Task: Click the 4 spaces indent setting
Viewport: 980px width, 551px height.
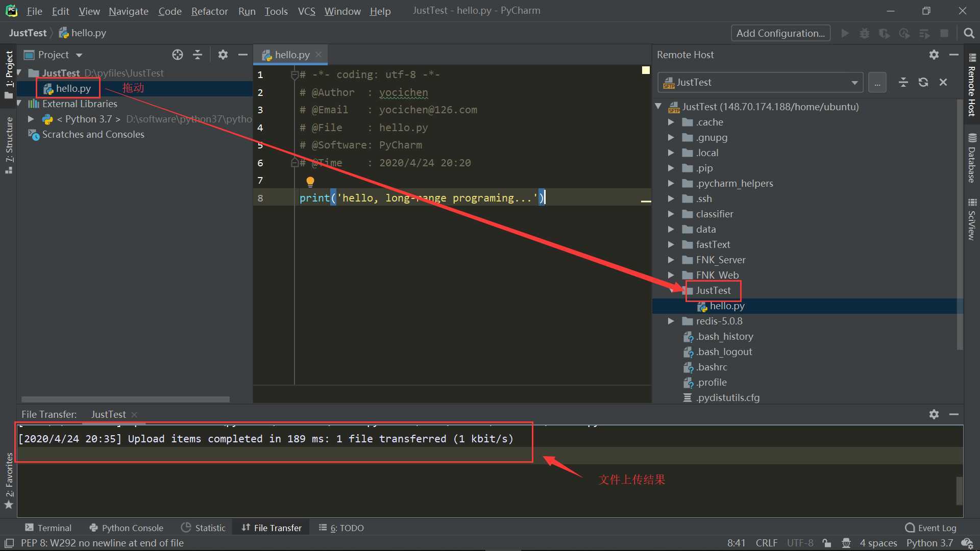Action: pos(878,543)
